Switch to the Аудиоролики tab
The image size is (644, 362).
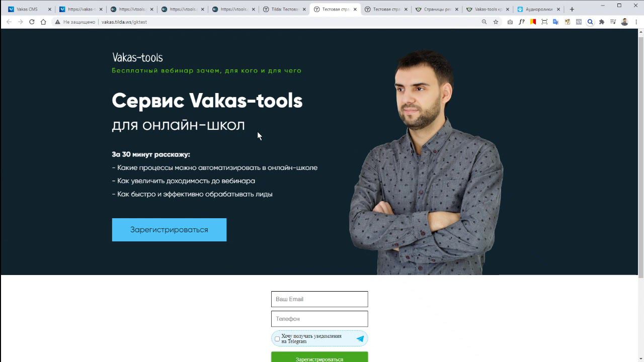[x=538, y=9]
